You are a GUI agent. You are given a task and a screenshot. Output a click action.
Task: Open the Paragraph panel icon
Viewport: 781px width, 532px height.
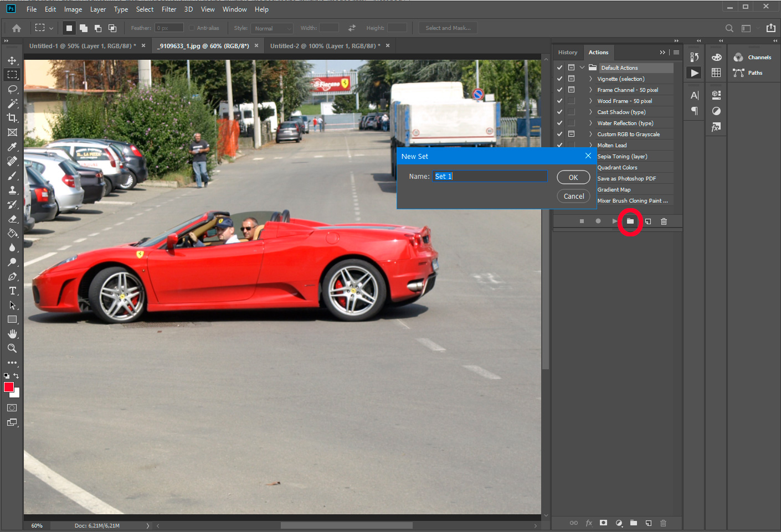[694, 111]
